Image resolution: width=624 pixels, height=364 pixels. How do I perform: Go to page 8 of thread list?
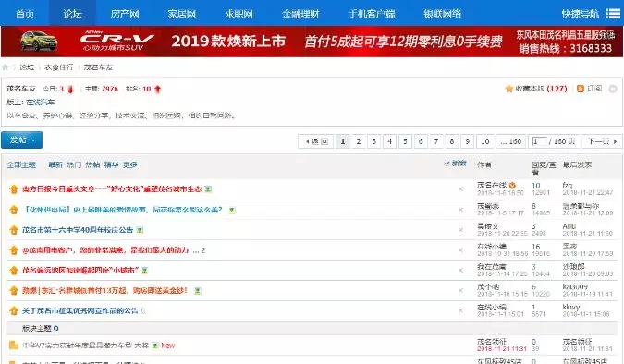[452, 141]
